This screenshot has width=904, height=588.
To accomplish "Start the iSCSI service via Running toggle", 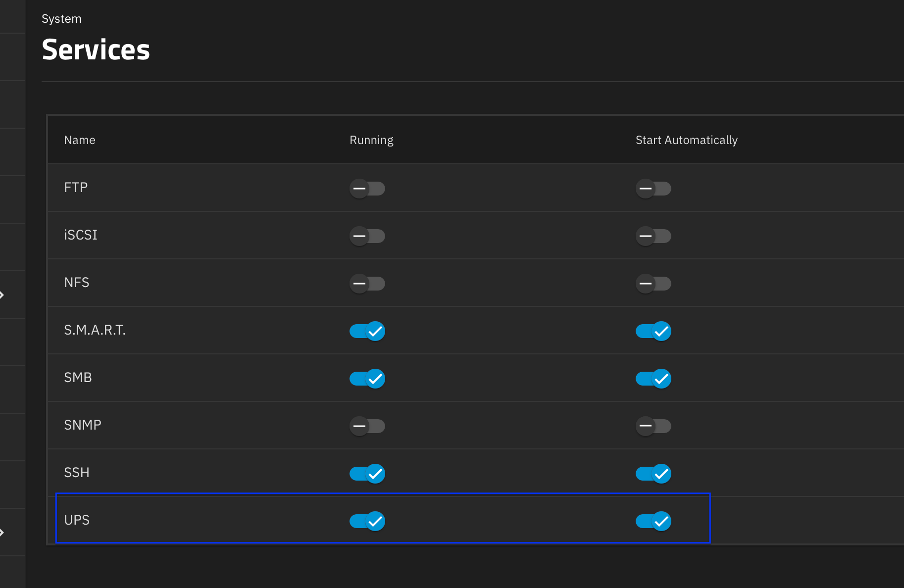I will 367,236.
